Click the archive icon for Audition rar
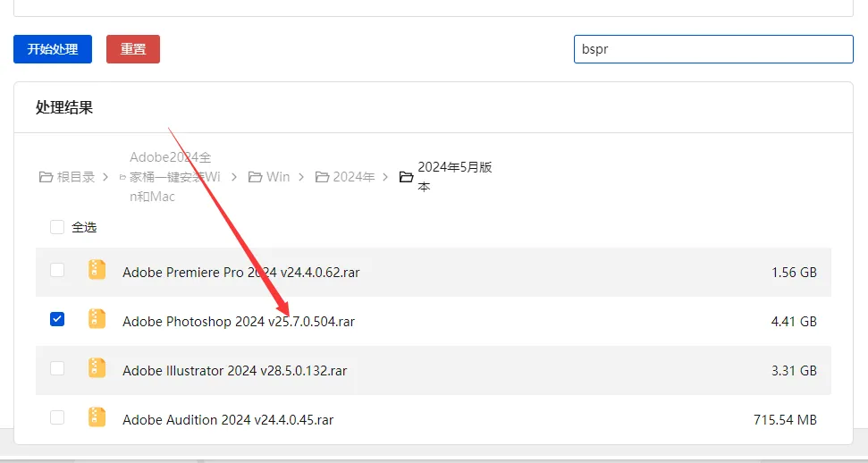The width and height of the screenshot is (868, 463). [97, 417]
